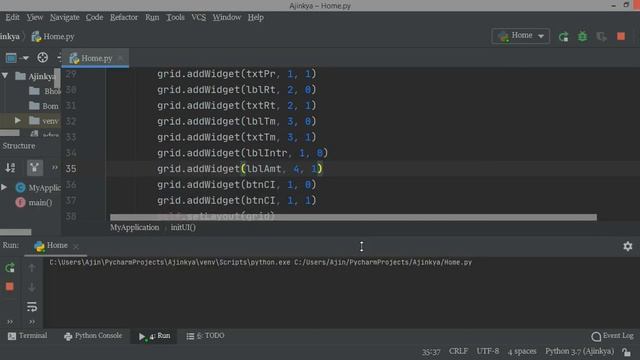Select the Bhos folder in project tree
Viewport: 640px width, 360px height.
coord(45,91)
